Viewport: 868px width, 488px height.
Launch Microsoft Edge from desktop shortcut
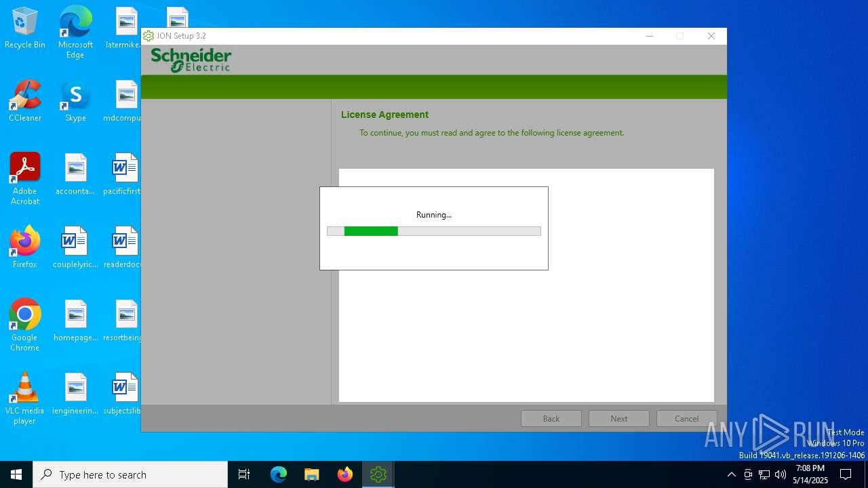(x=75, y=32)
